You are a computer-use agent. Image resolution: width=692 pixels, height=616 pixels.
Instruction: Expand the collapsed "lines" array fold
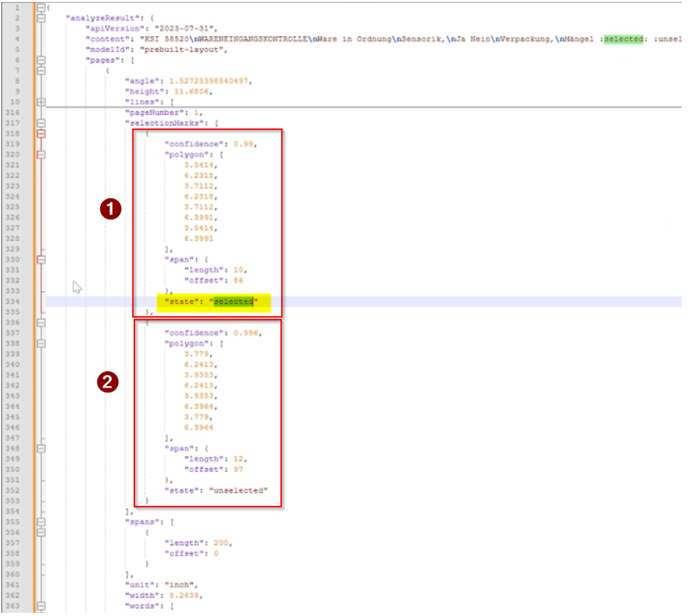coord(41,102)
